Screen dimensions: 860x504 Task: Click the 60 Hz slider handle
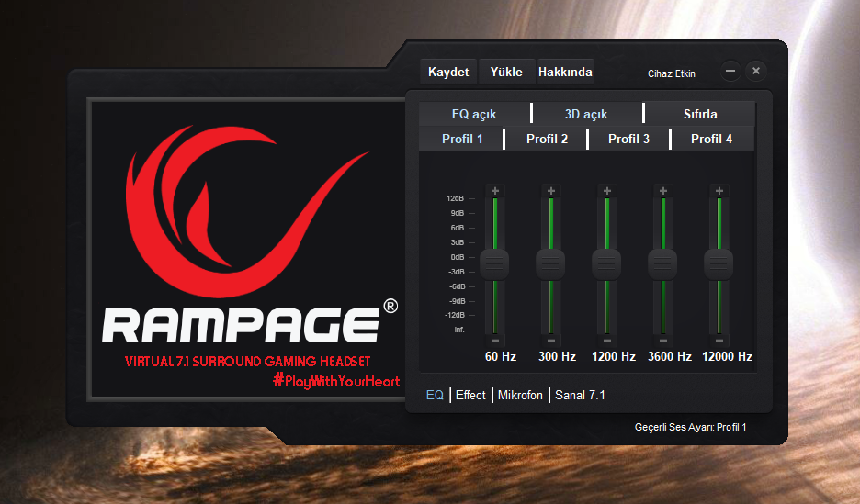click(x=494, y=264)
